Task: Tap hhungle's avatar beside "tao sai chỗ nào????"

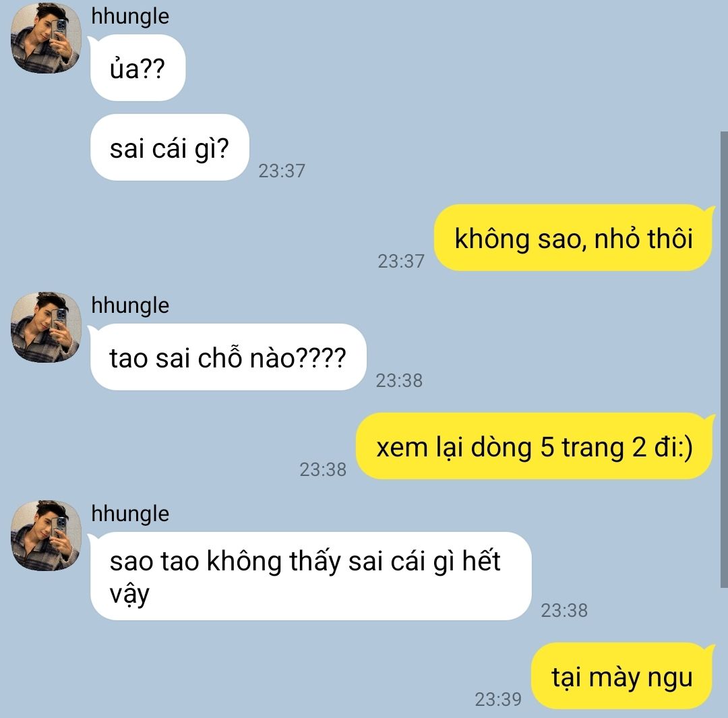Action: 46,327
